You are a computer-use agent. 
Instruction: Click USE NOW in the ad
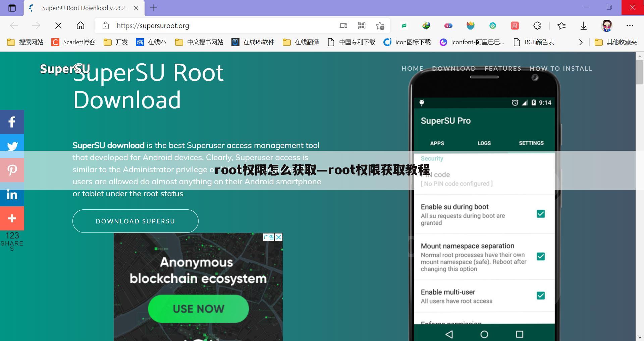(199, 309)
